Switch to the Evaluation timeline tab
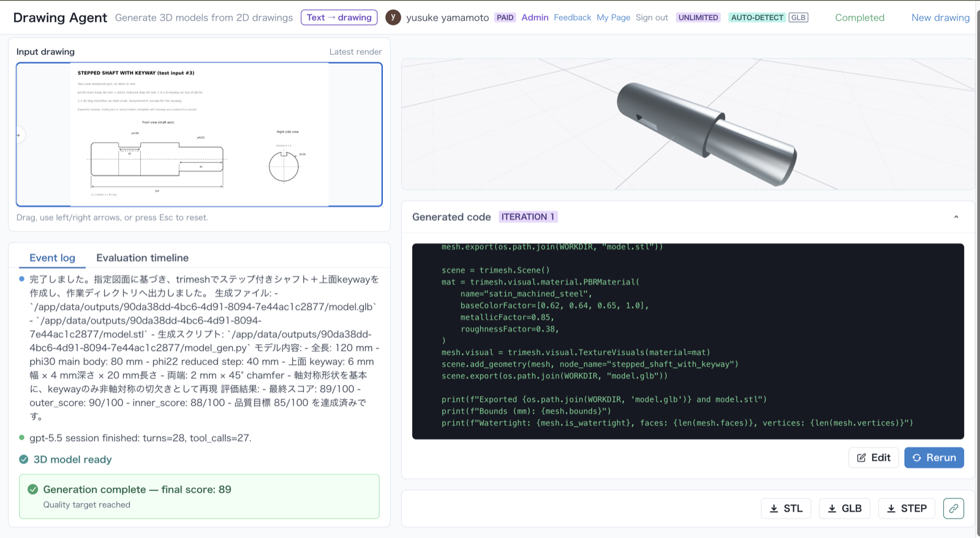This screenshot has height=538, width=980. (142, 258)
